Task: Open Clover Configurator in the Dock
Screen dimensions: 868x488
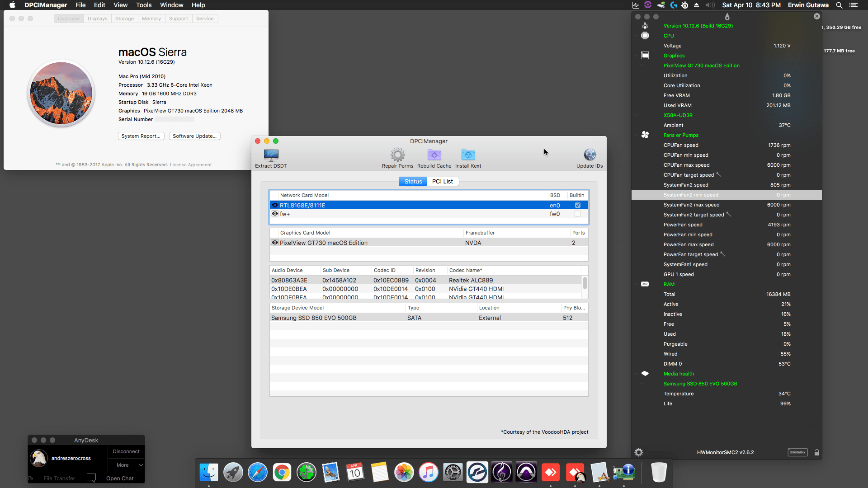Action: coord(307,473)
